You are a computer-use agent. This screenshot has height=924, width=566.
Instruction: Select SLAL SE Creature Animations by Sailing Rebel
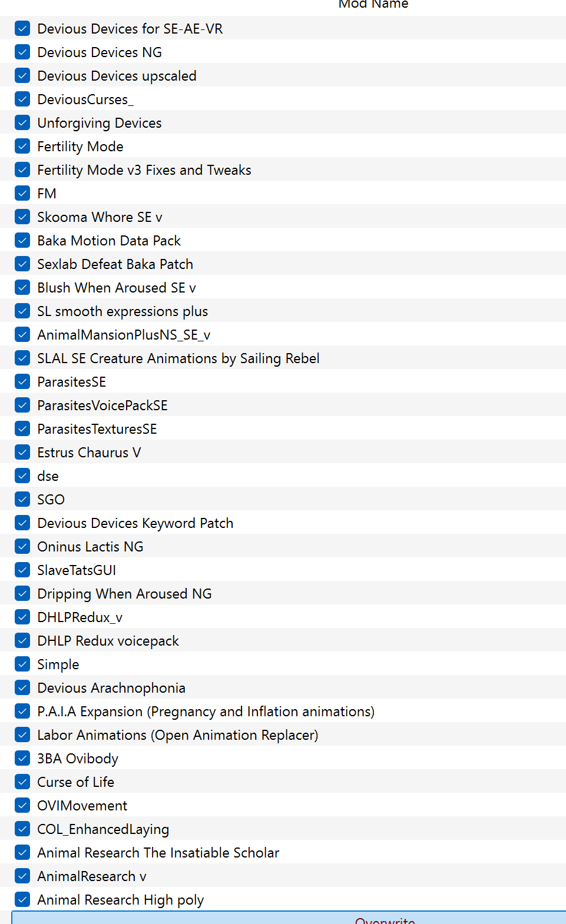coord(178,358)
